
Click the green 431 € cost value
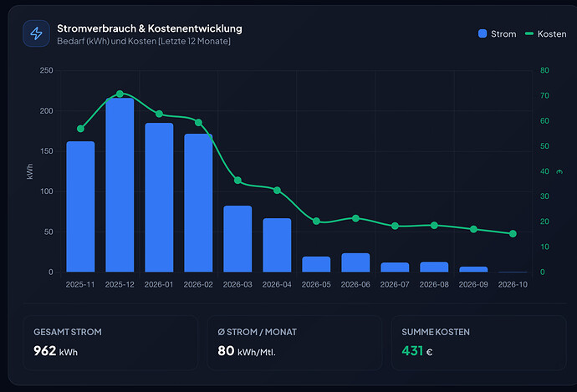point(417,351)
